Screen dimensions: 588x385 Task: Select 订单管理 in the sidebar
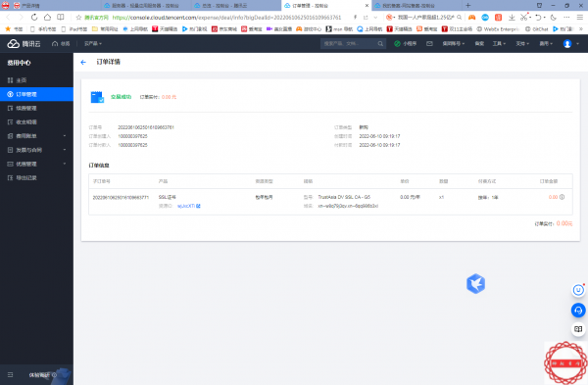coord(36,94)
